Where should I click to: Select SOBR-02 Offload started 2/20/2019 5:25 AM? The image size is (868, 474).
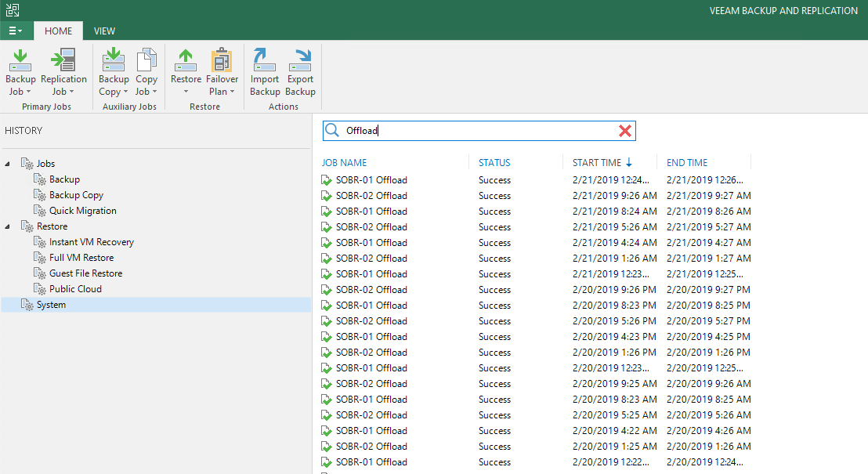(x=371, y=414)
